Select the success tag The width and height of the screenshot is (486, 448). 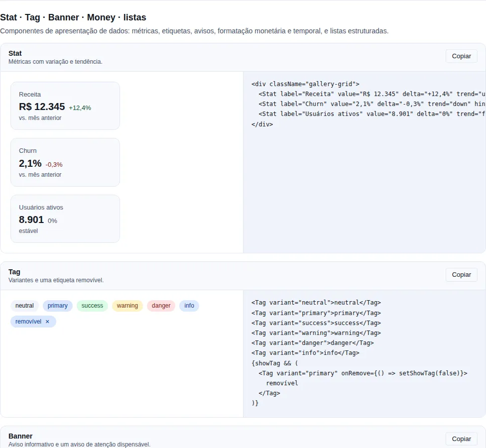tap(92, 306)
